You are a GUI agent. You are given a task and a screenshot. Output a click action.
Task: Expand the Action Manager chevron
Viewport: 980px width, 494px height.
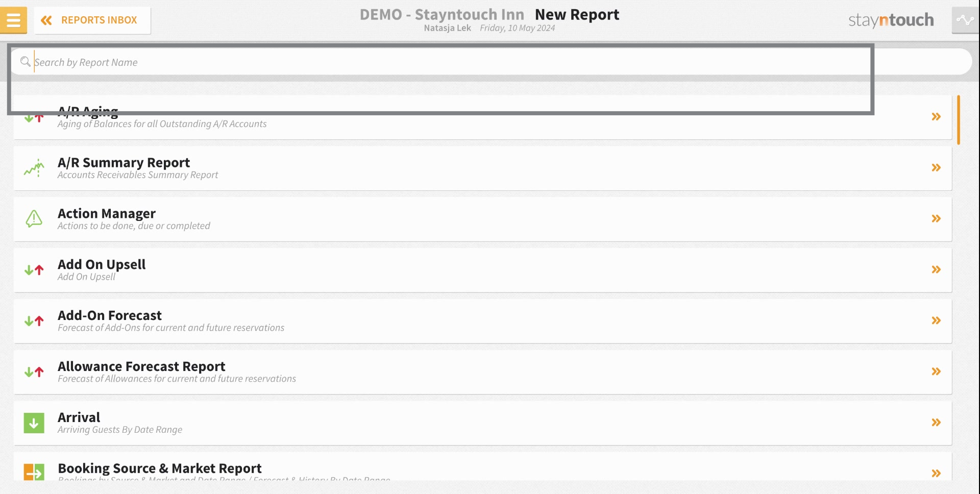coord(936,219)
